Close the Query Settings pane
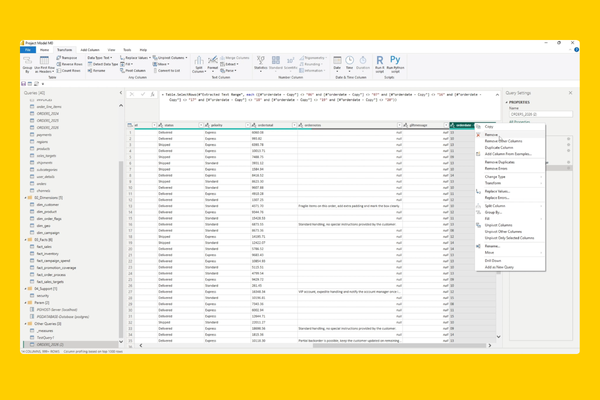Screen dimensions: 600x400 point(570,93)
